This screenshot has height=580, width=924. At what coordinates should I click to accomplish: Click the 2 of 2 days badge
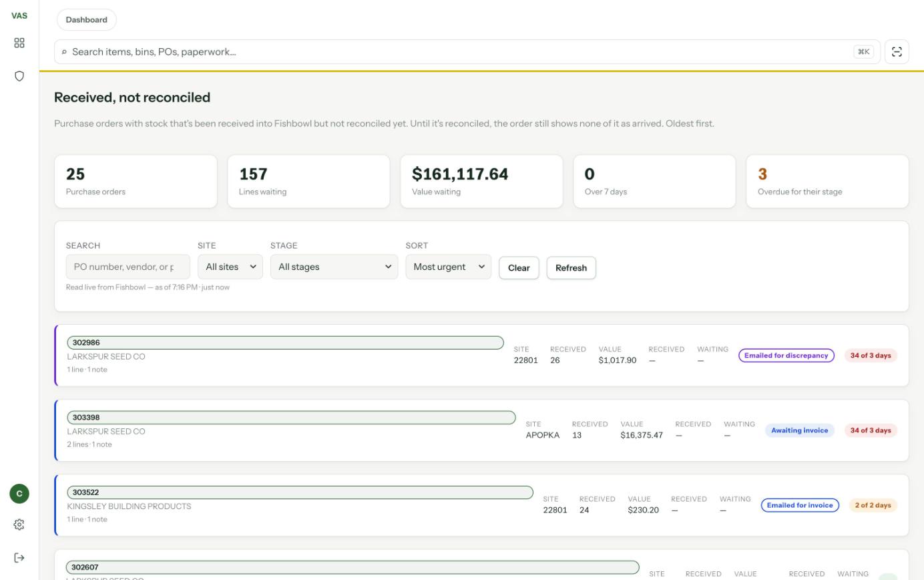pos(873,505)
